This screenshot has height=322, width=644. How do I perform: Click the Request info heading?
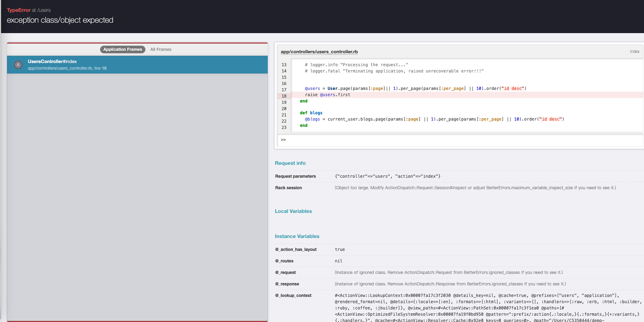pyautogui.click(x=290, y=163)
